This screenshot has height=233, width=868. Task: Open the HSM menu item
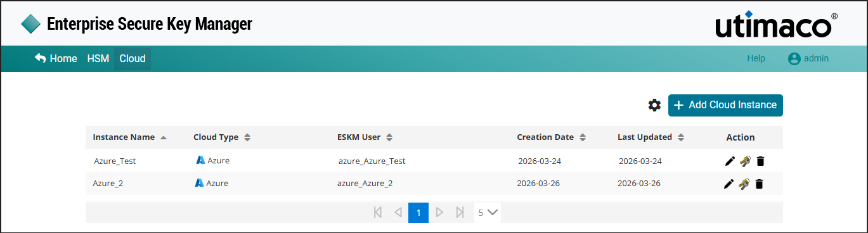98,59
